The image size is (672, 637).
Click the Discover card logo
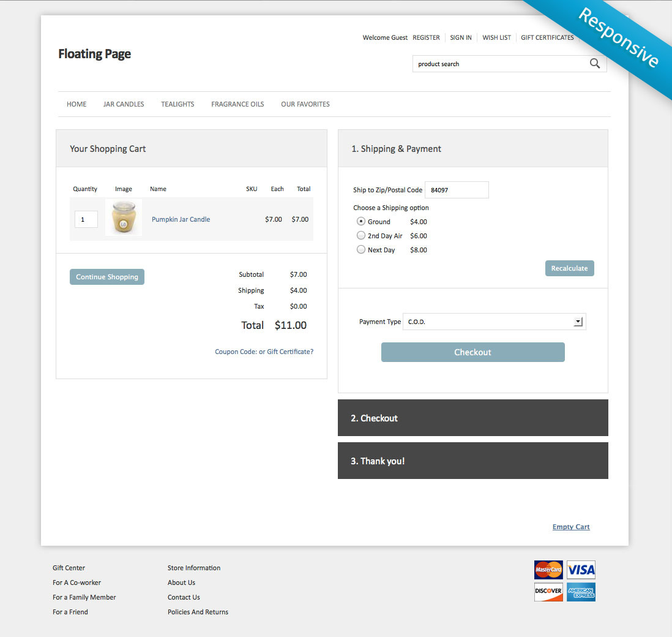tap(548, 592)
